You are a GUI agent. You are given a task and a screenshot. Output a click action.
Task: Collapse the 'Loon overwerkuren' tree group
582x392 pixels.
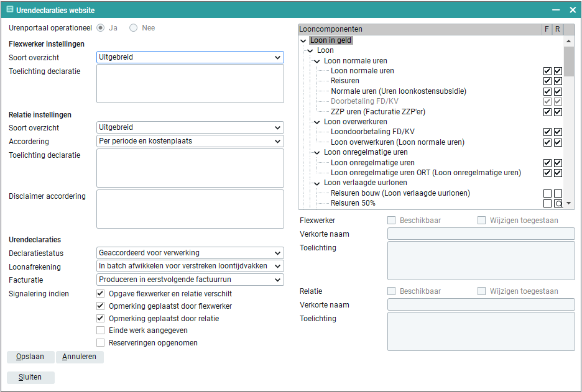coord(317,122)
